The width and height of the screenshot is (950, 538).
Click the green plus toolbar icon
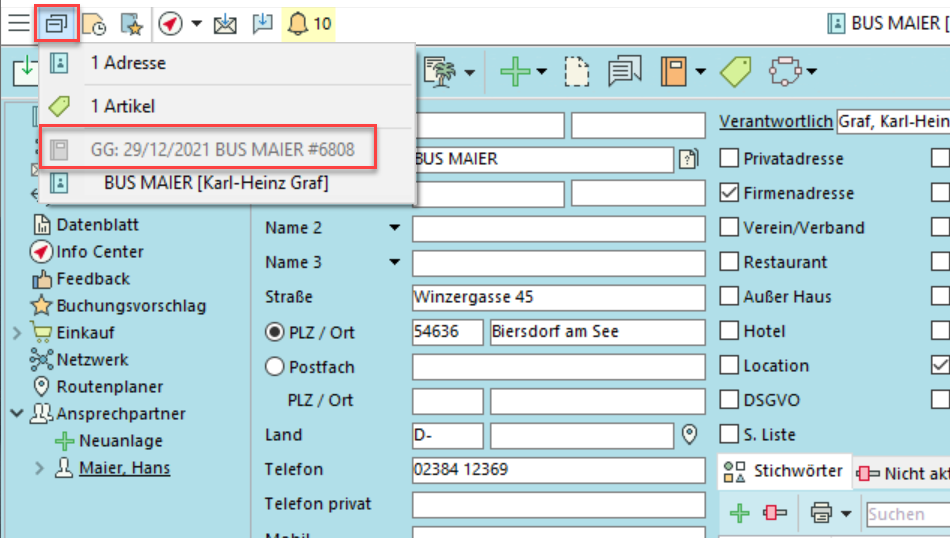coord(516,71)
